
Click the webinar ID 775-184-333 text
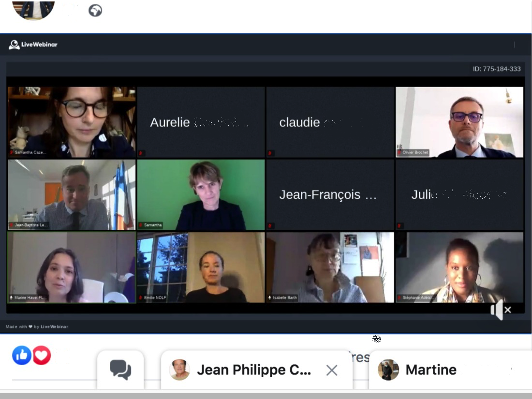coord(497,69)
